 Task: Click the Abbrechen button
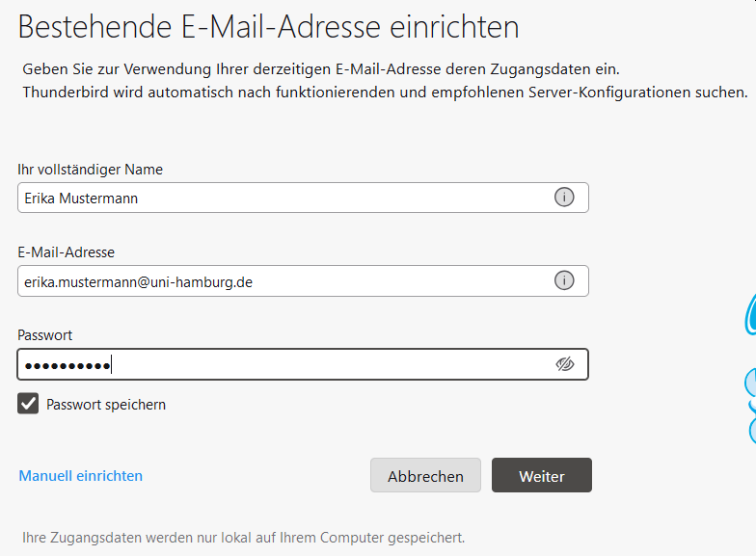pos(425,475)
